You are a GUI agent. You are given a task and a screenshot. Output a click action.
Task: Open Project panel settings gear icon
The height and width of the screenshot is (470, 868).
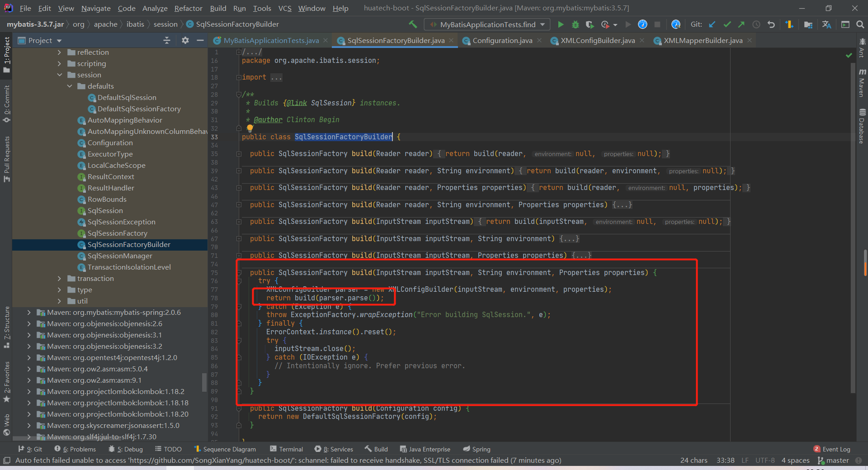point(185,40)
